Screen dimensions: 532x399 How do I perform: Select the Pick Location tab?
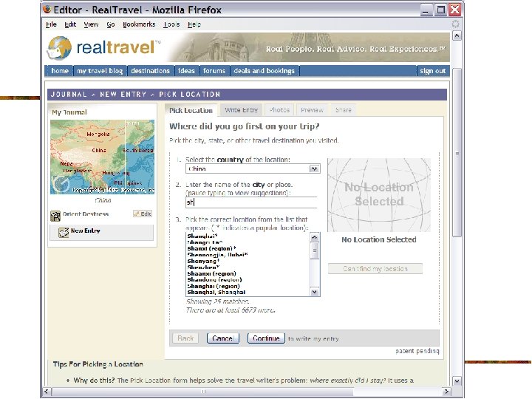click(191, 110)
